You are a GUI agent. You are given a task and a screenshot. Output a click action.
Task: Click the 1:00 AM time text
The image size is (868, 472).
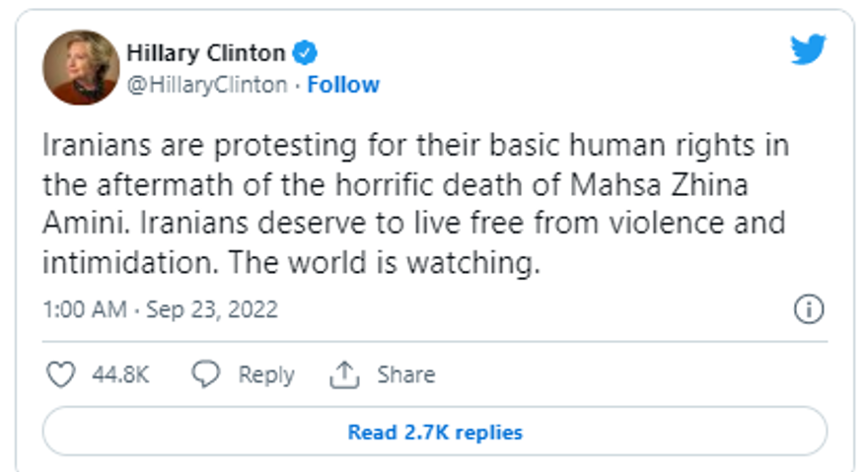85,310
